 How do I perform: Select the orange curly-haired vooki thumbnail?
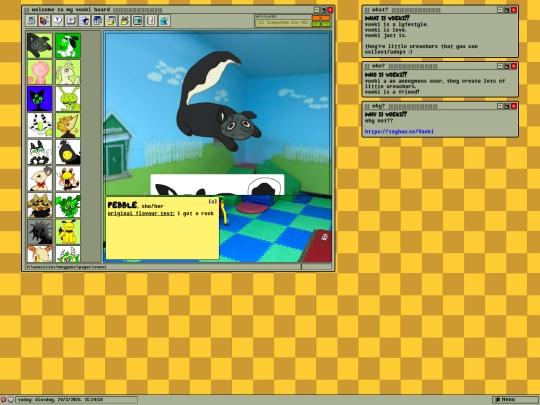pos(68,125)
